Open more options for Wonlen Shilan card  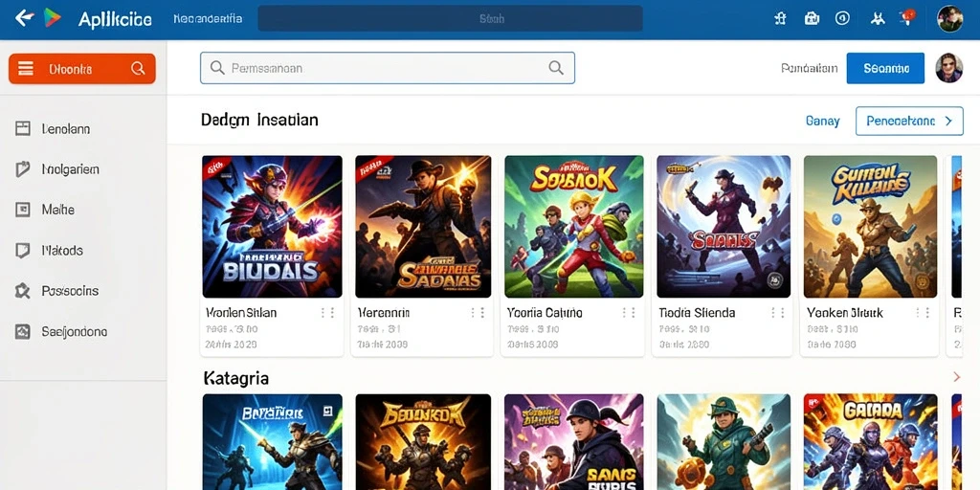[328, 313]
